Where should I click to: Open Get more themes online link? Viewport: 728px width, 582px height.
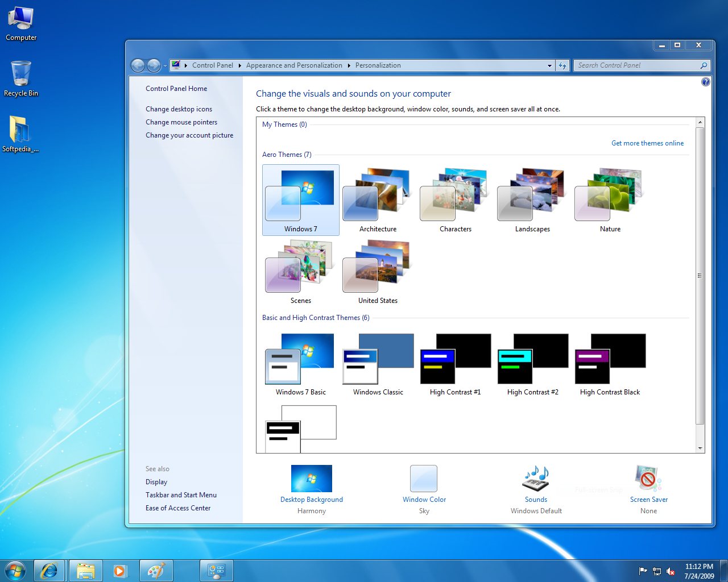tap(647, 143)
